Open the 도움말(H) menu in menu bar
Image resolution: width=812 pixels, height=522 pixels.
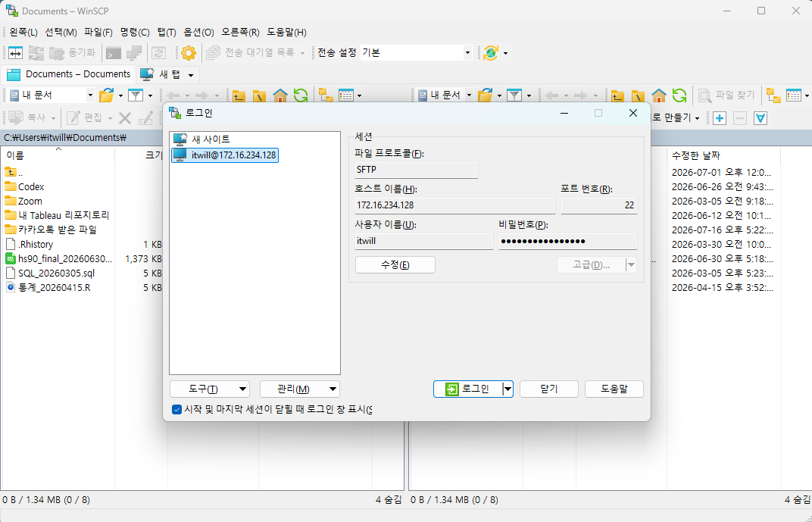286,32
